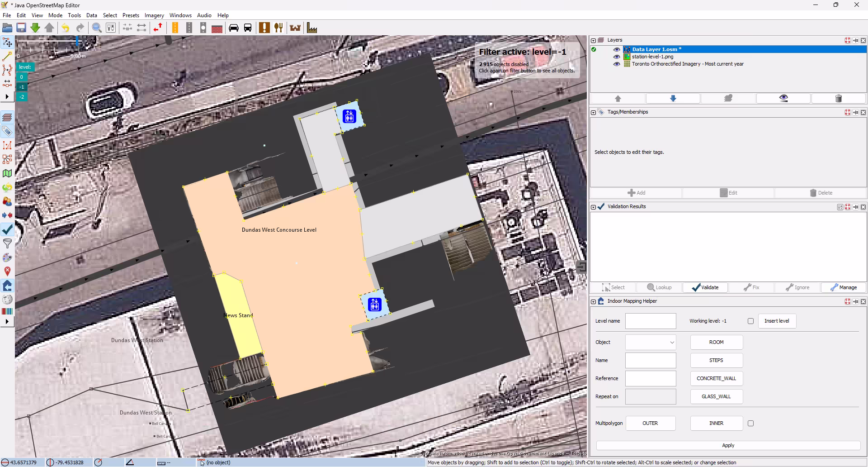Collapse the Tags/Memberships panel
Screen dimensions: 868x467
point(593,112)
